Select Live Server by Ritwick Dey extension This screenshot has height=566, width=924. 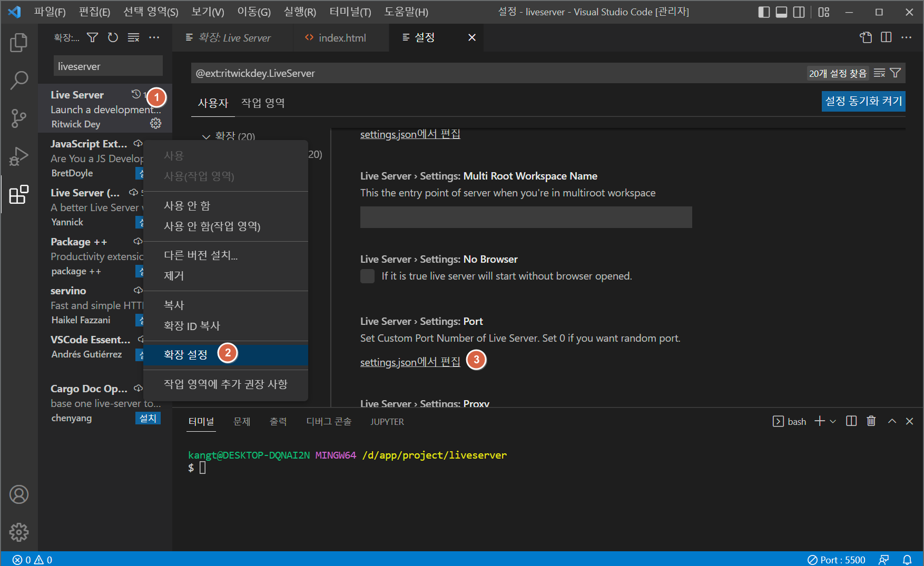pyautogui.click(x=105, y=109)
